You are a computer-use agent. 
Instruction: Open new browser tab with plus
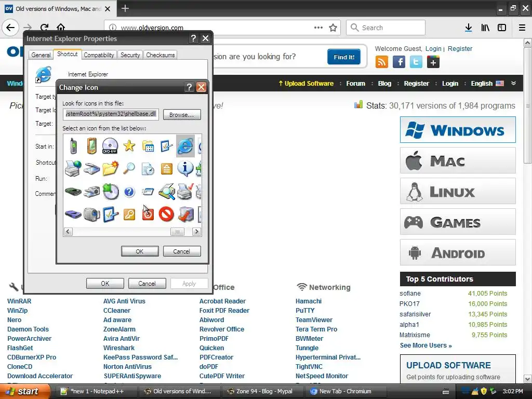coord(125,8)
